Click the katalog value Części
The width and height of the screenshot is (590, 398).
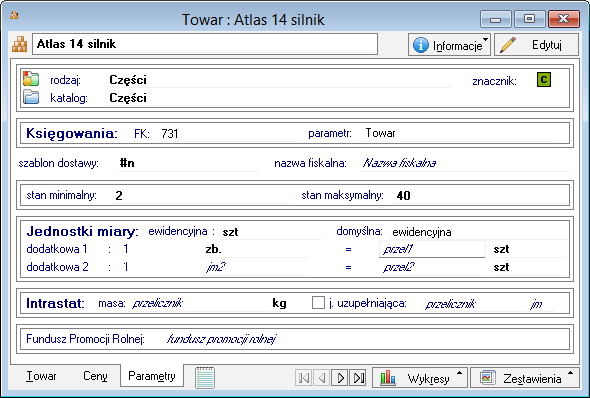[x=128, y=98]
